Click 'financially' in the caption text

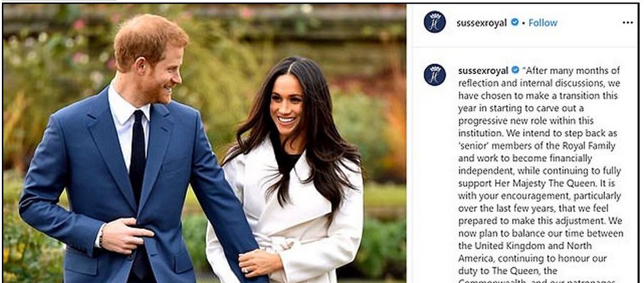[569, 159]
